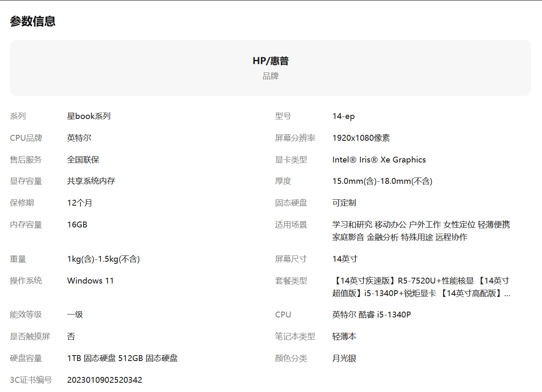This screenshot has width=542, height=392.
Task: Select the CPU value 英特尔 酷睿 i5-1340P
Action: [371, 315]
